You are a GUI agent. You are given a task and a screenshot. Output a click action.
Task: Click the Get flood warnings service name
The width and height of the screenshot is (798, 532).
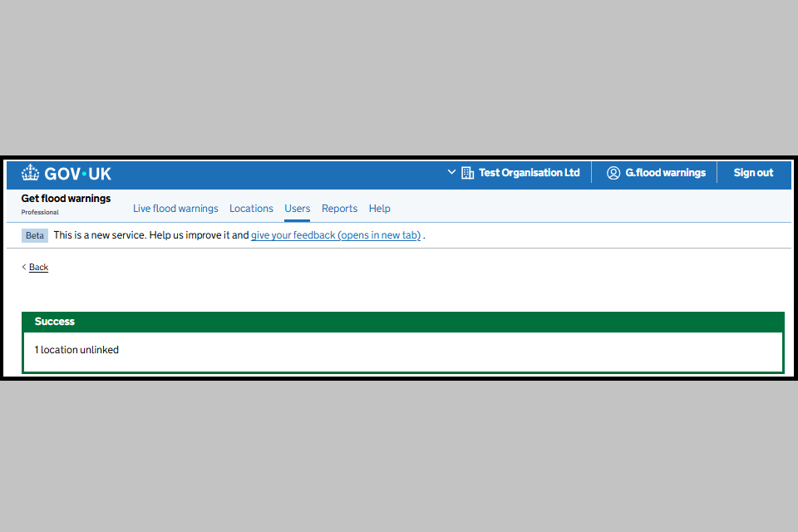pos(66,199)
